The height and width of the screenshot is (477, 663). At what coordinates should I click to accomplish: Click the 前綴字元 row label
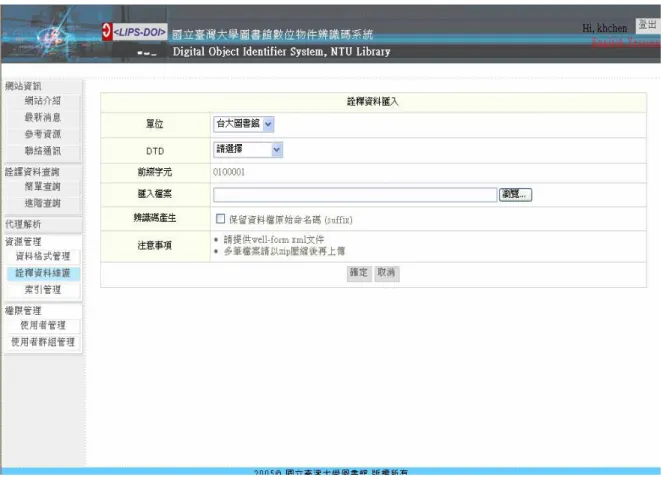tap(155, 172)
